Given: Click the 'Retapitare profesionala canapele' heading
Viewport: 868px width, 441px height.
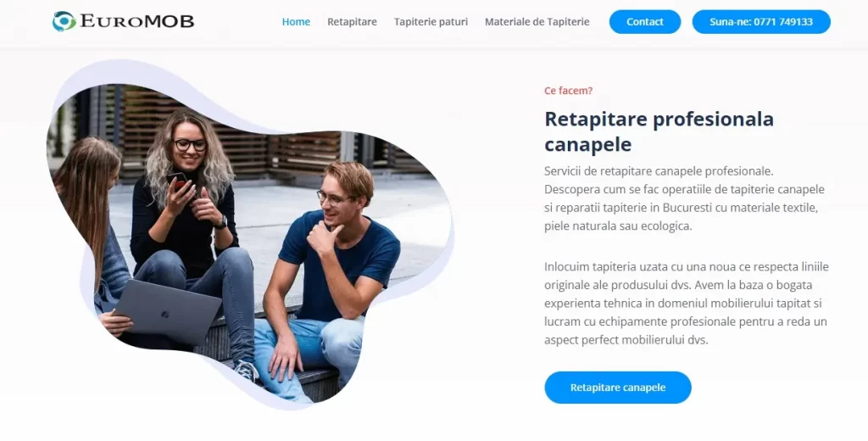Looking at the screenshot, I should click(659, 131).
